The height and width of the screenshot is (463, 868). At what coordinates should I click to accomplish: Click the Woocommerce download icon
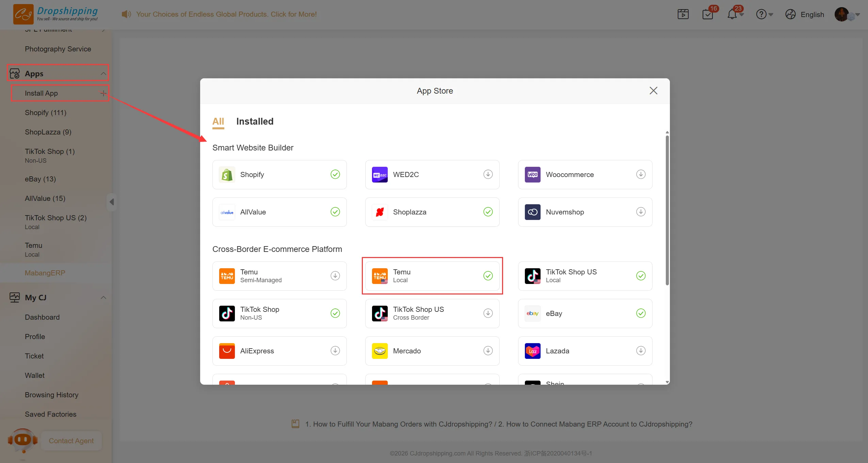pos(641,174)
